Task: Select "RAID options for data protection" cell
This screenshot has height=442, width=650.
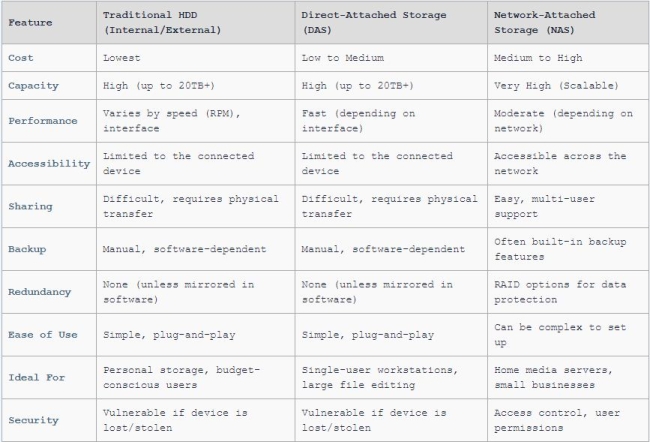Action: (x=560, y=292)
